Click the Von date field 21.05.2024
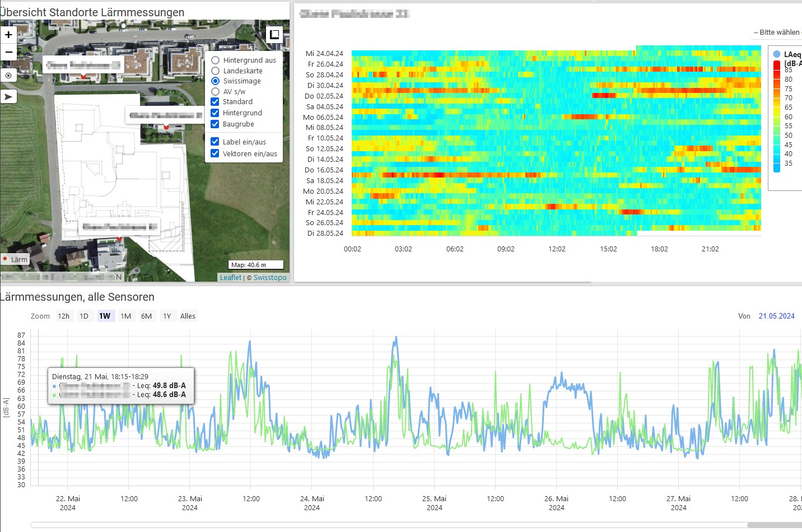802x532 pixels. click(x=776, y=316)
